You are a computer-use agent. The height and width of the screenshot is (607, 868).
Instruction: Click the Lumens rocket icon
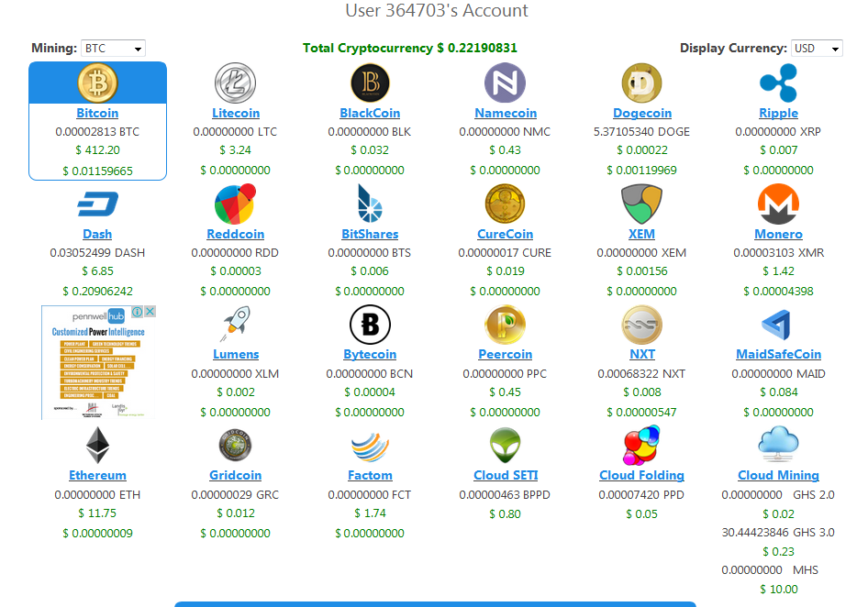tap(236, 324)
